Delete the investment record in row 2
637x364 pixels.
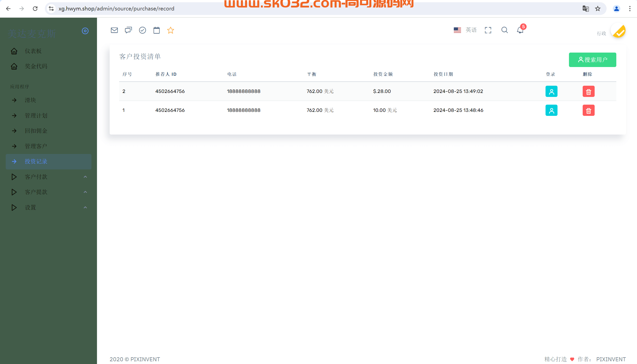click(588, 91)
